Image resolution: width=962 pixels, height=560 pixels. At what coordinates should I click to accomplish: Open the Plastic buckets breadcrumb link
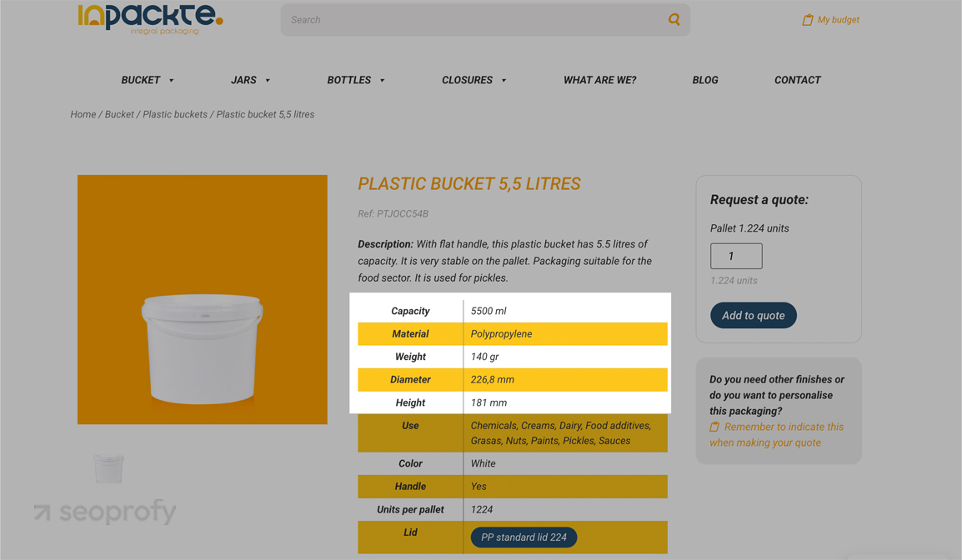pyautogui.click(x=175, y=114)
